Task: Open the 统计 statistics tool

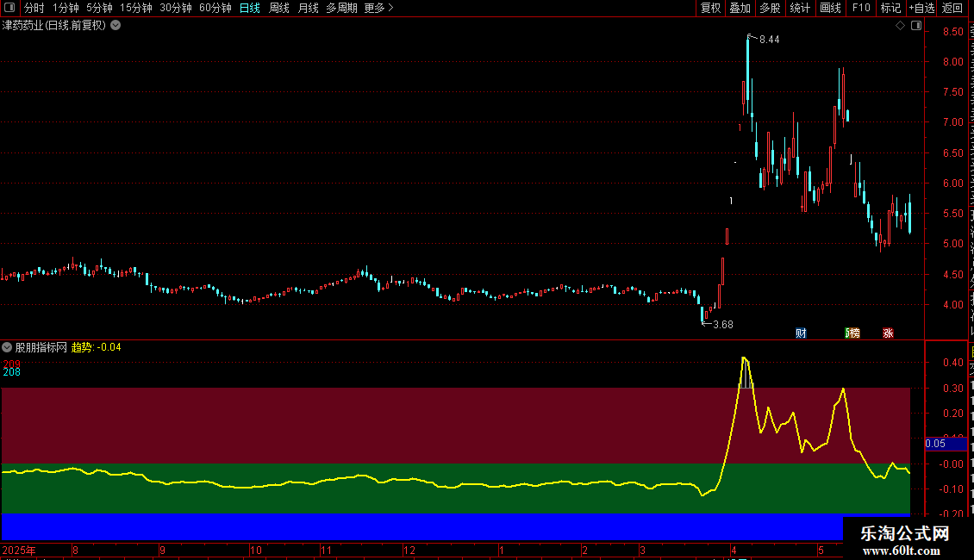Action: [x=799, y=8]
